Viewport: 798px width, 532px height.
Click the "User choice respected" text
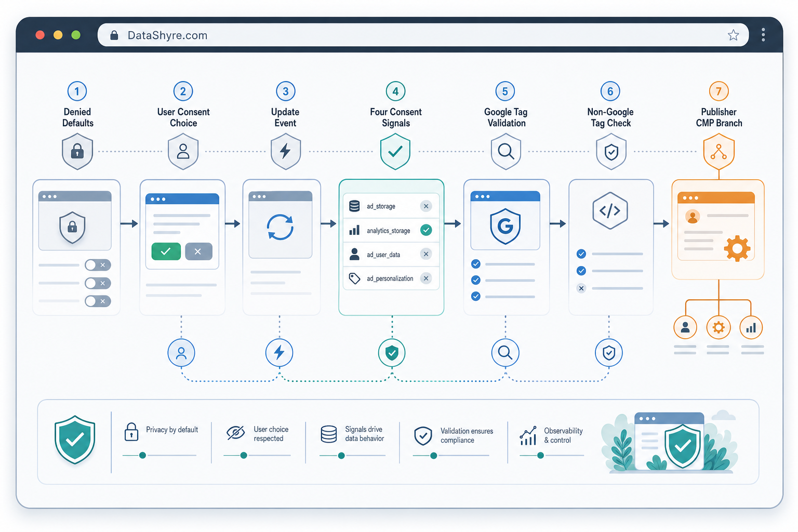[x=271, y=434]
